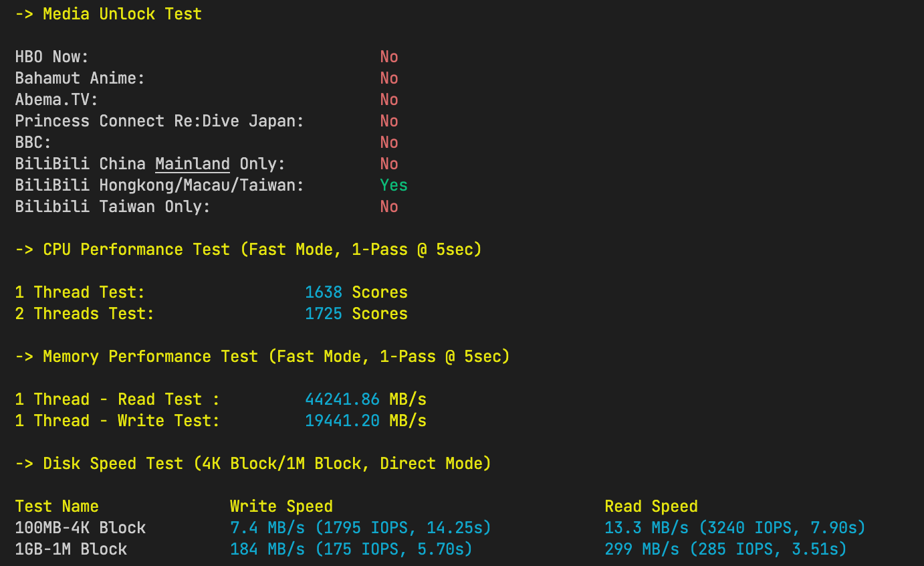Click the "Write Speed" column header
This screenshot has height=566, width=924.
tap(281, 506)
